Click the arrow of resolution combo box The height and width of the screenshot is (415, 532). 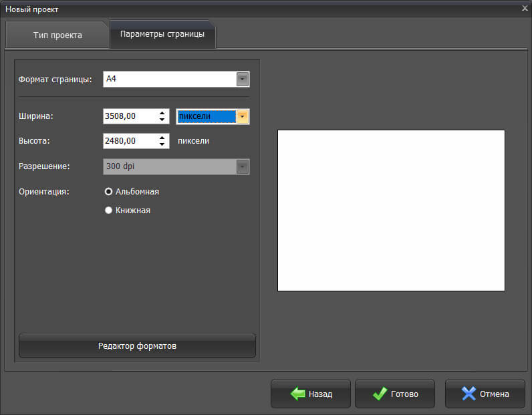[x=242, y=166]
